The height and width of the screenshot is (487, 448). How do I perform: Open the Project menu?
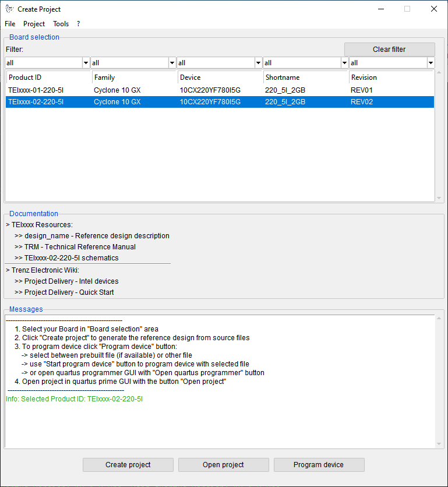pos(34,24)
